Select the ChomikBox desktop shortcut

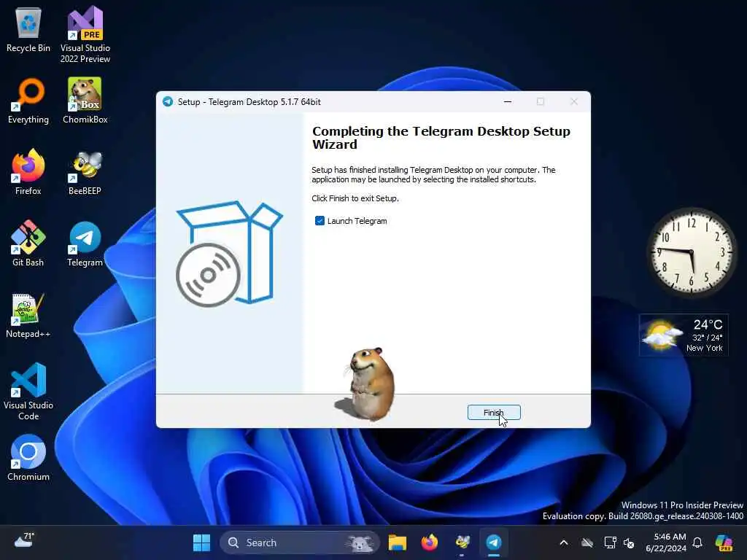click(85, 101)
